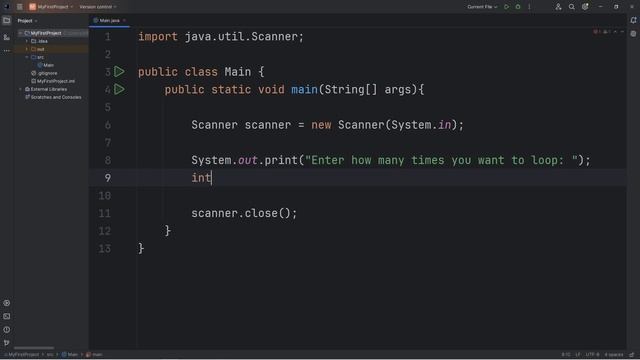Open the Structure tool window icon
This screenshot has width=640, height=360.
[7, 37]
